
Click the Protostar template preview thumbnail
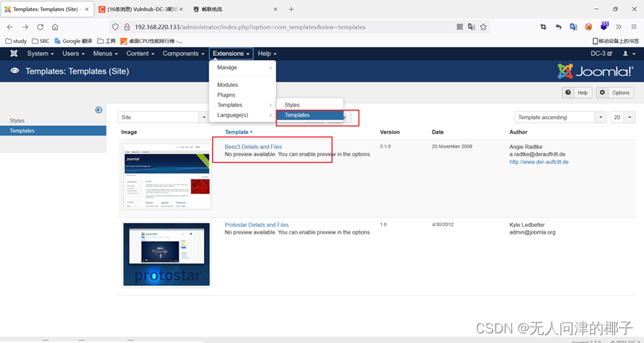click(x=166, y=254)
